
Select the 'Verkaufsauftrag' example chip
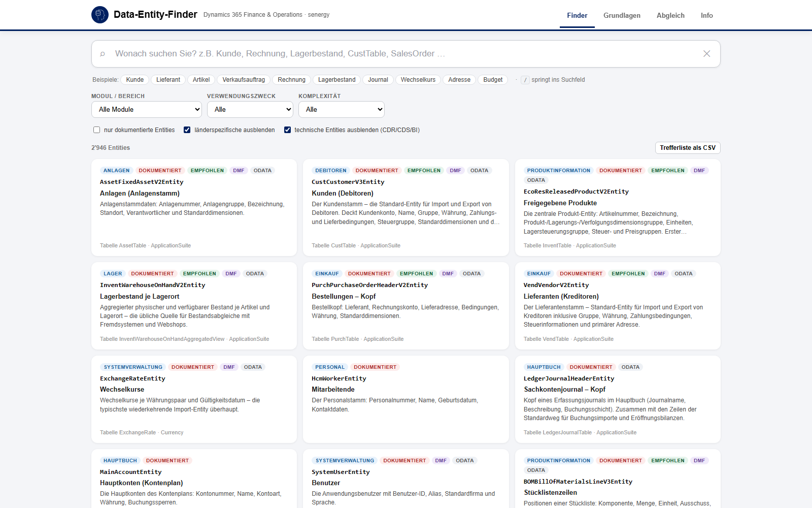pyautogui.click(x=244, y=80)
